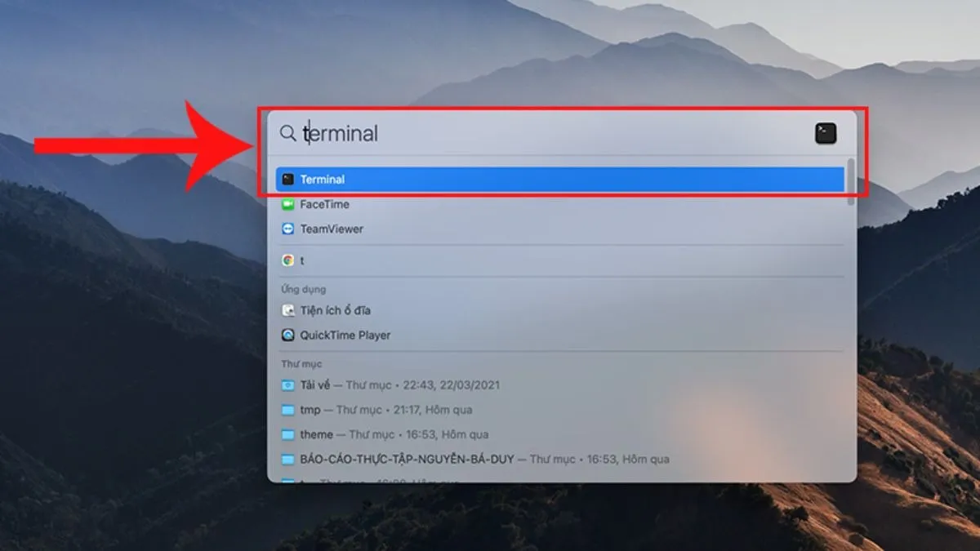Screen dimensions: 980x551
Task: Click the Google Chrome icon beside the 't' suggestion
Action: [287, 260]
